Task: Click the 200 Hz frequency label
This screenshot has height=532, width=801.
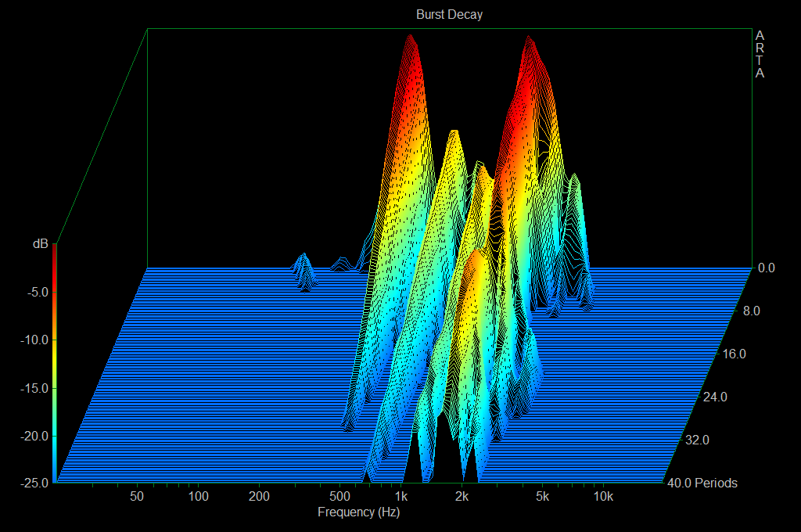Action: [259, 496]
